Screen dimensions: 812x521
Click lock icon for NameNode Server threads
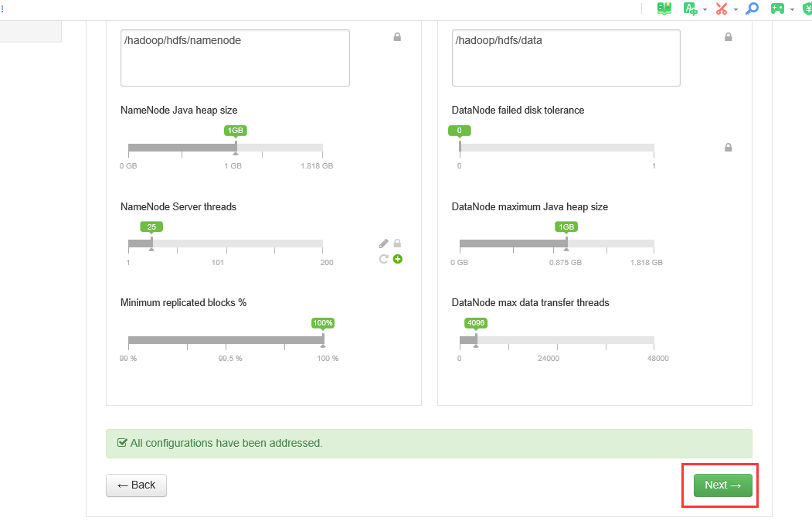pyautogui.click(x=397, y=243)
